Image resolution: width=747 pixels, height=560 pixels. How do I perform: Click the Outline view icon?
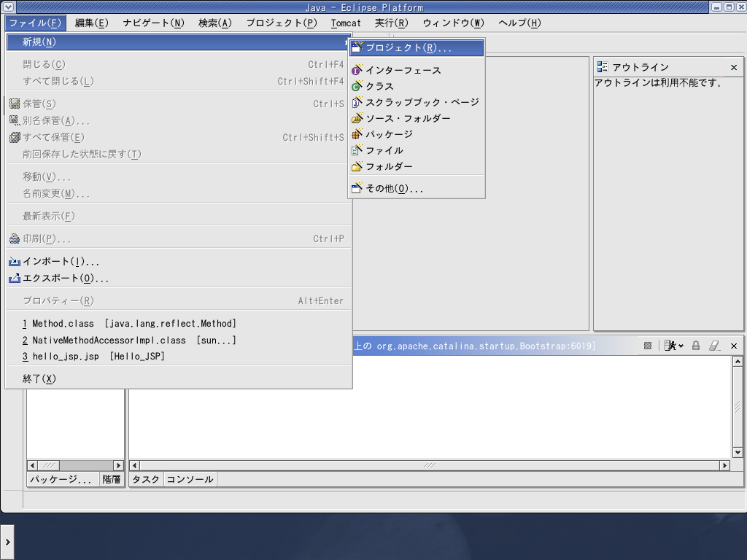click(603, 67)
